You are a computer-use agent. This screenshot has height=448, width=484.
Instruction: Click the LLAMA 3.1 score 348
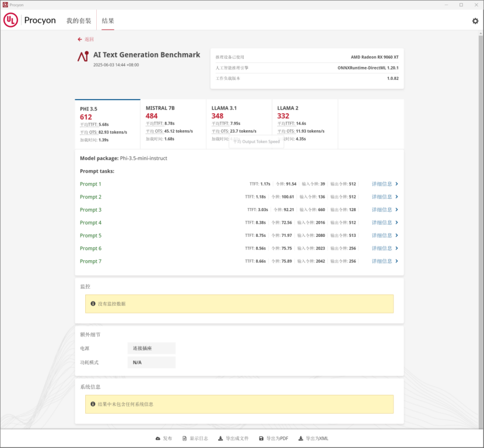tap(218, 116)
